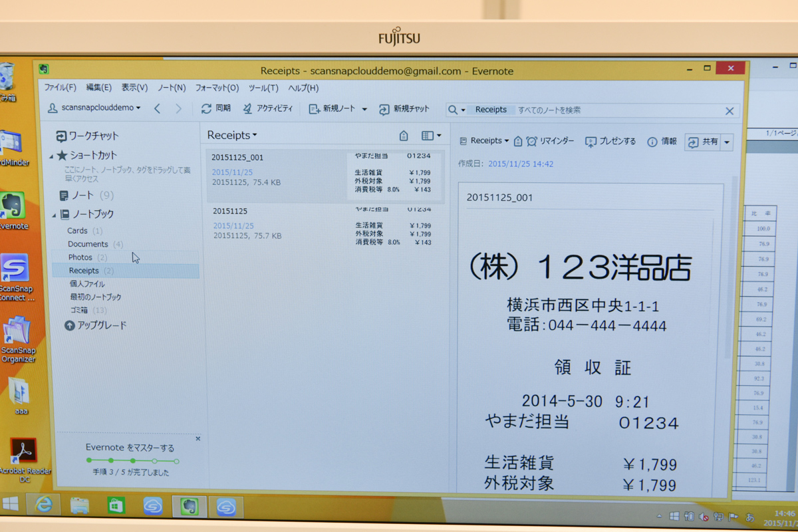The width and height of the screenshot is (798, 532).
Task: Select ノート (9) in sidebar
Action: pos(86,196)
